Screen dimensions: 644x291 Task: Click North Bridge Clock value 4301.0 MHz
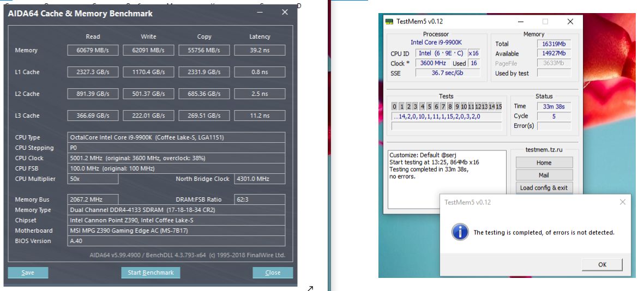[x=260, y=179]
